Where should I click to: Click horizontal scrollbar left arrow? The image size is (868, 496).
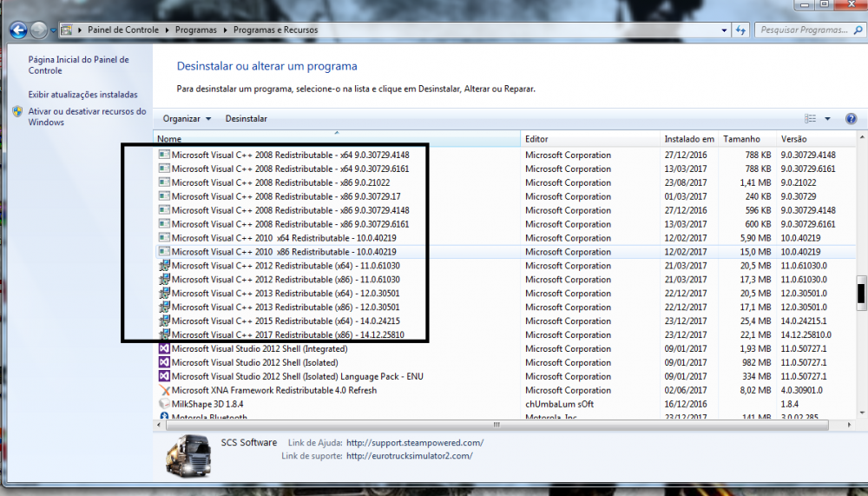click(x=160, y=425)
